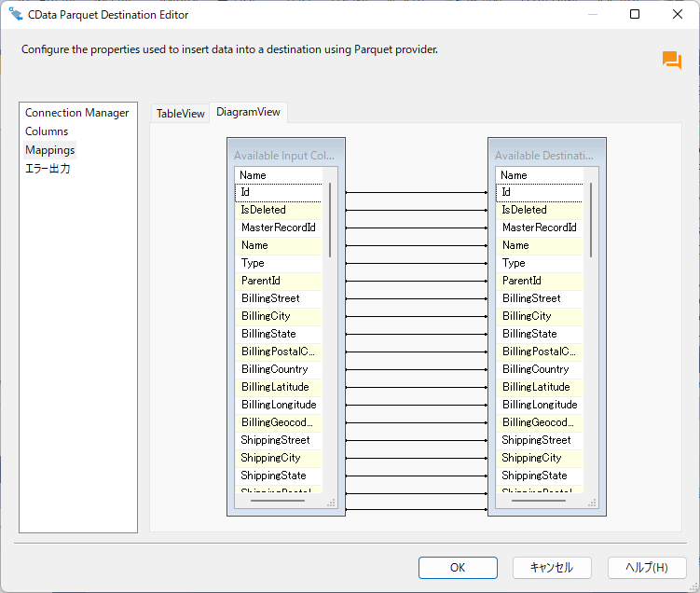
Task: Switch to the TableView tab
Action: pos(180,113)
